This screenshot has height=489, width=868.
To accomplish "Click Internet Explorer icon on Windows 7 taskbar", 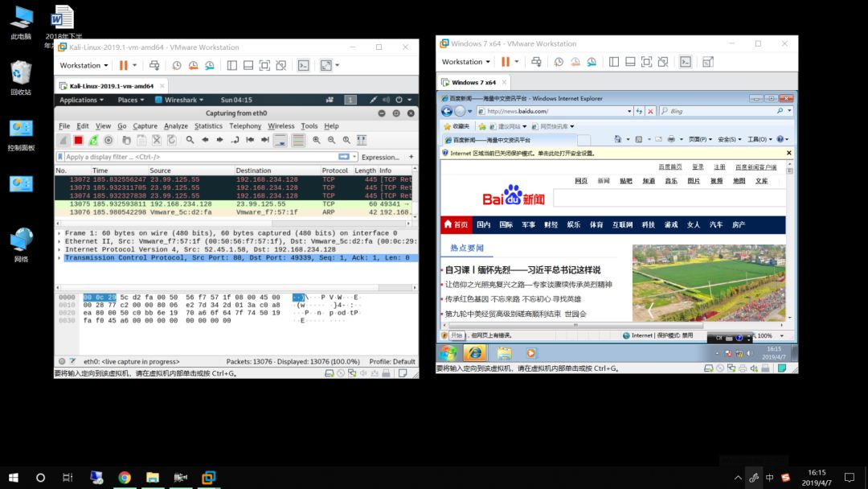I will point(474,353).
